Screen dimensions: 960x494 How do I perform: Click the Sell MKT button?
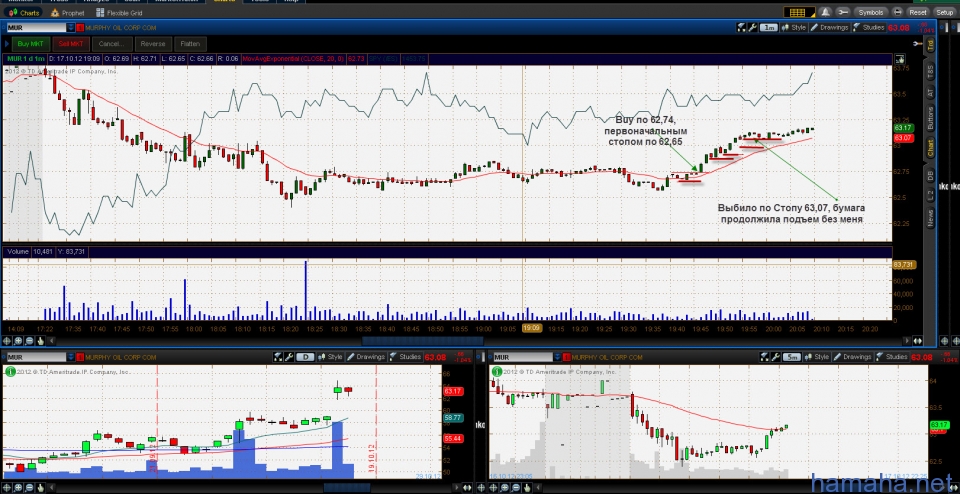point(71,44)
